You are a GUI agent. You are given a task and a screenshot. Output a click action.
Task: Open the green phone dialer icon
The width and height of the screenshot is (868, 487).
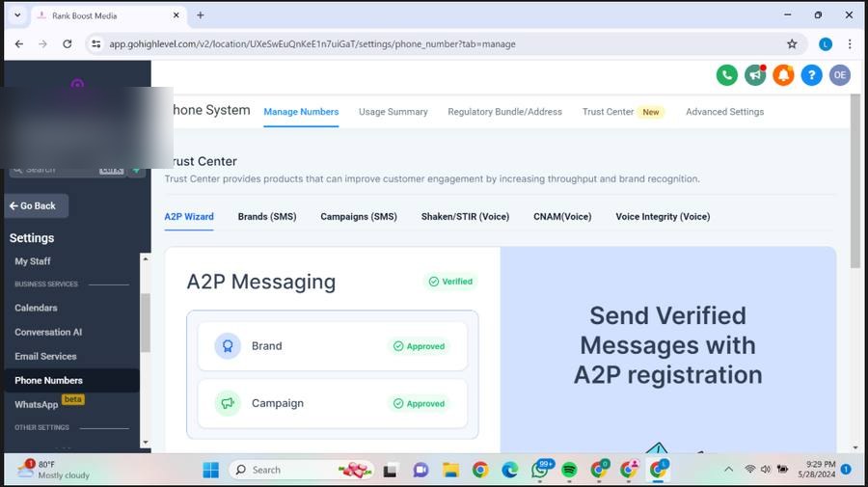pos(727,75)
